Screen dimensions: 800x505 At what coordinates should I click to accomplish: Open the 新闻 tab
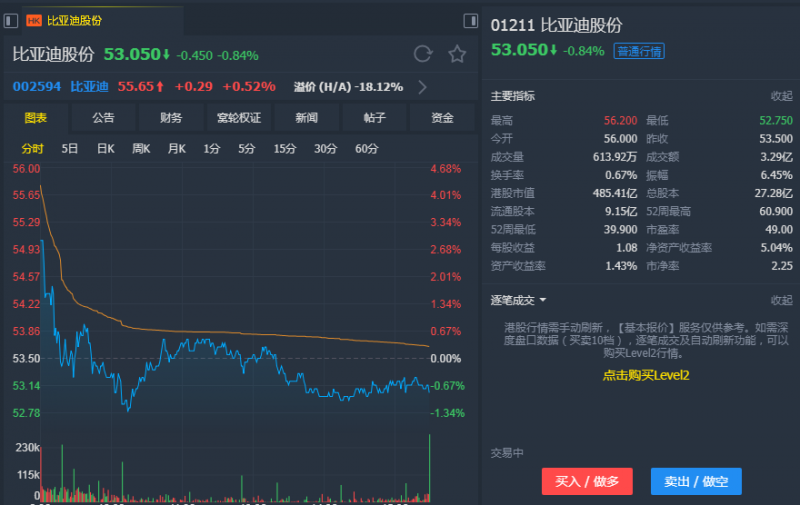(x=307, y=118)
